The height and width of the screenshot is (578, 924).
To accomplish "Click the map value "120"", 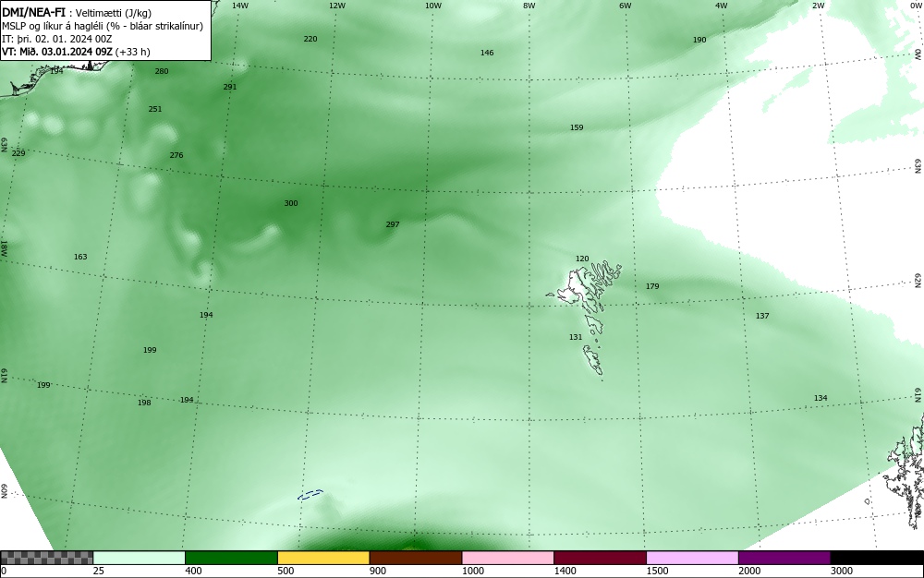I will 582,259.
